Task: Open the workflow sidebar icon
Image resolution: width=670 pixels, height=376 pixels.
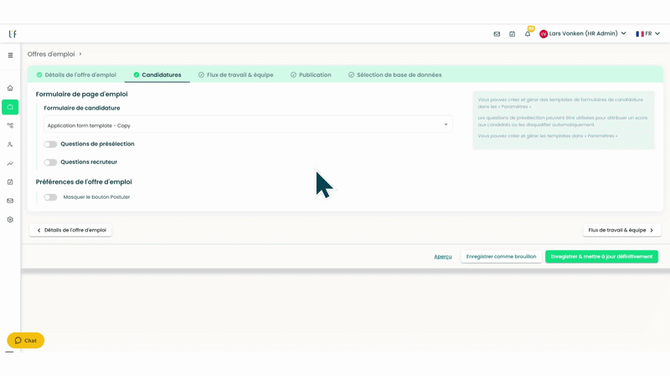Action: pos(10,126)
